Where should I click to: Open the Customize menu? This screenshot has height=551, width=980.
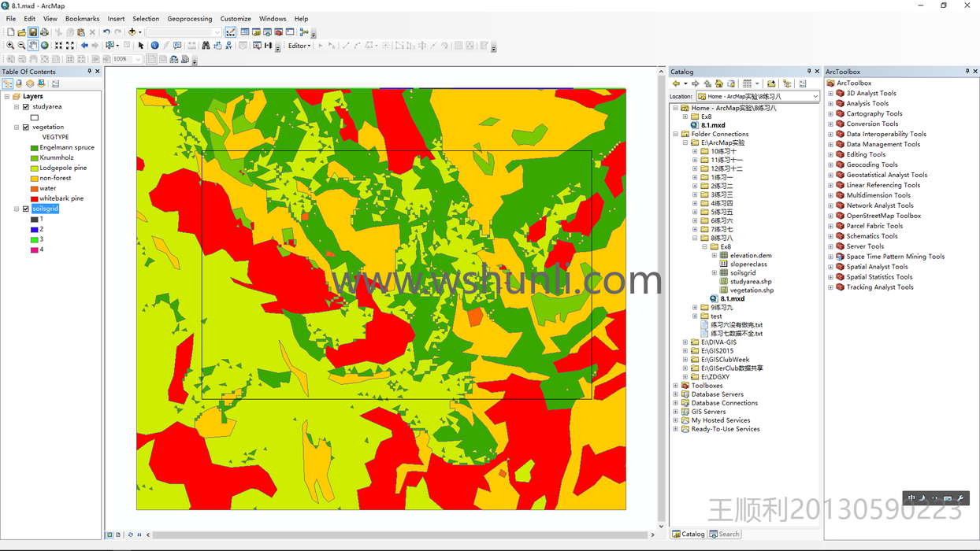(236, 19)
